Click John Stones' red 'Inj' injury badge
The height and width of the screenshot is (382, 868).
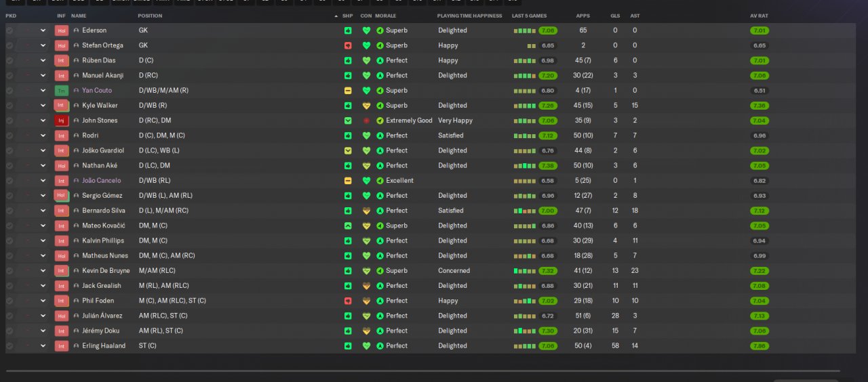pyautogui.click(x=62, y=121)
